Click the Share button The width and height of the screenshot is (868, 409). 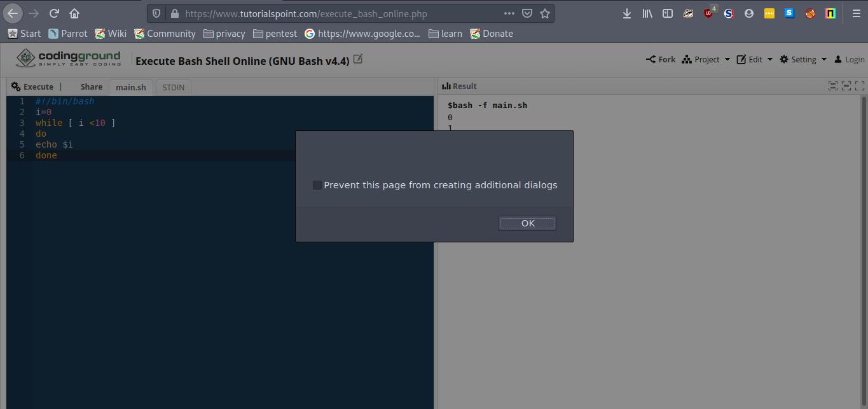(91, 87)
